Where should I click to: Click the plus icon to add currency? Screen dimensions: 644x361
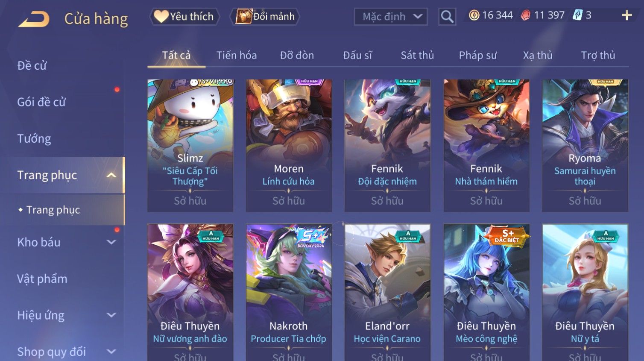coord(626,15)
